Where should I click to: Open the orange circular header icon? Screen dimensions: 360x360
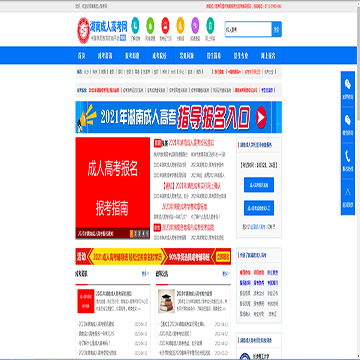(180, 25)
